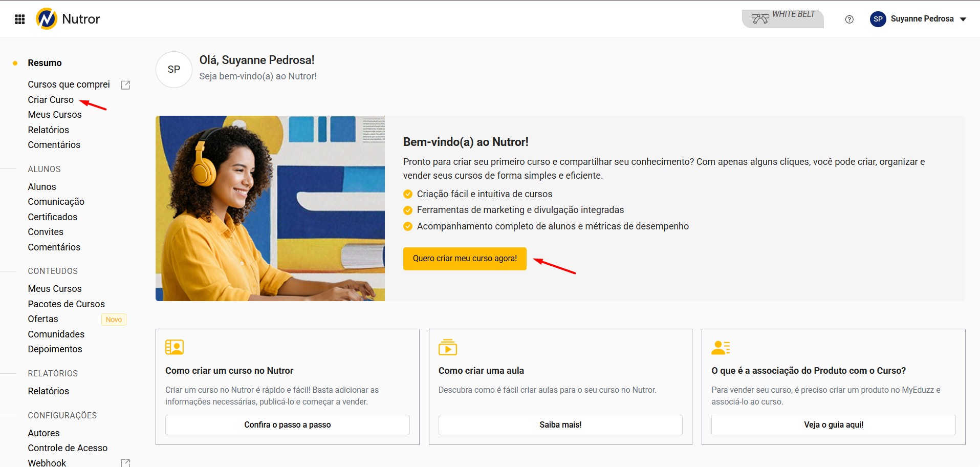Open Relatórios under the RELATÓRIOS section
The height and width of the screenshot is (467, 980).
point(49,391)
